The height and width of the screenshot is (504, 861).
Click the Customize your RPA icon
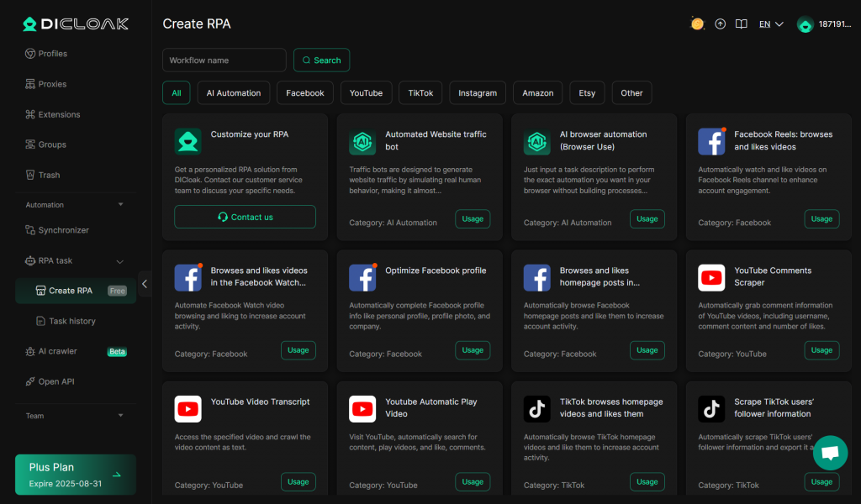click(x=188, y=141)
